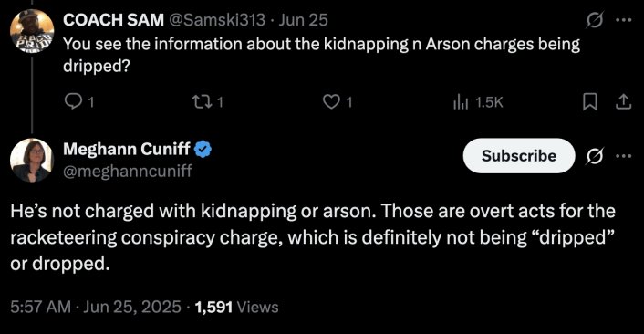View analytics showing 1.5K views

click(478, 102)
